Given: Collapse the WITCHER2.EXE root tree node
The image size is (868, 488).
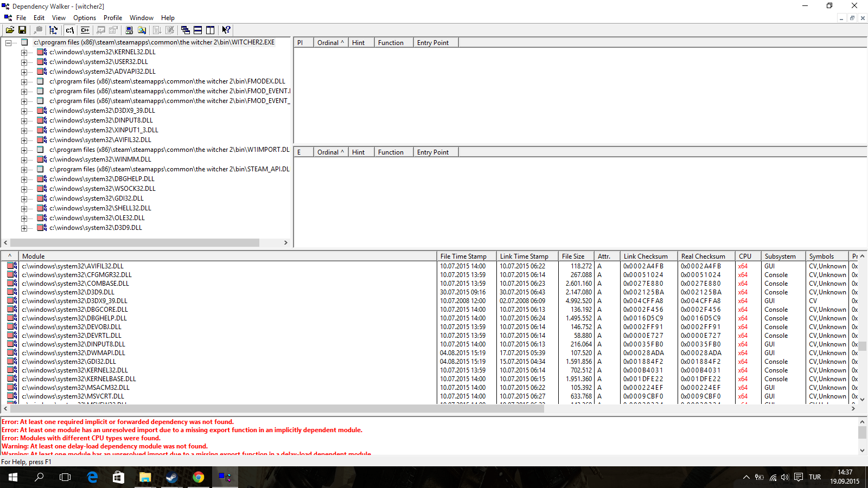Looking at the screenshot, I should [x=8, y=43].
